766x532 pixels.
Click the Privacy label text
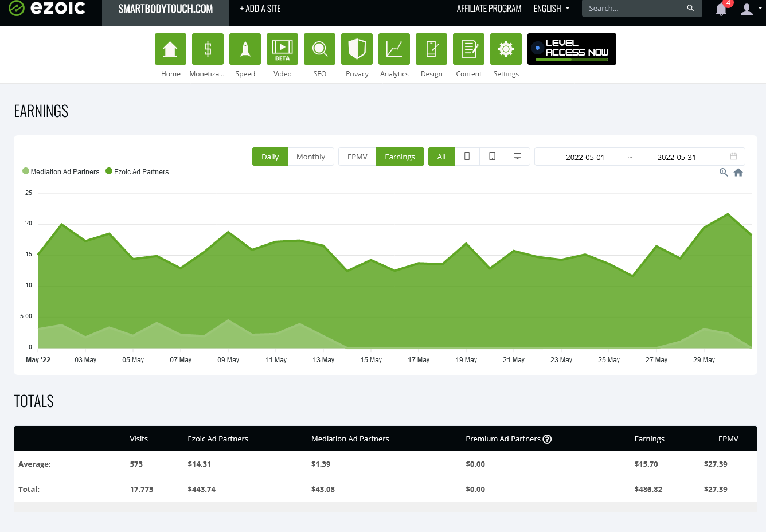point(357,74)
